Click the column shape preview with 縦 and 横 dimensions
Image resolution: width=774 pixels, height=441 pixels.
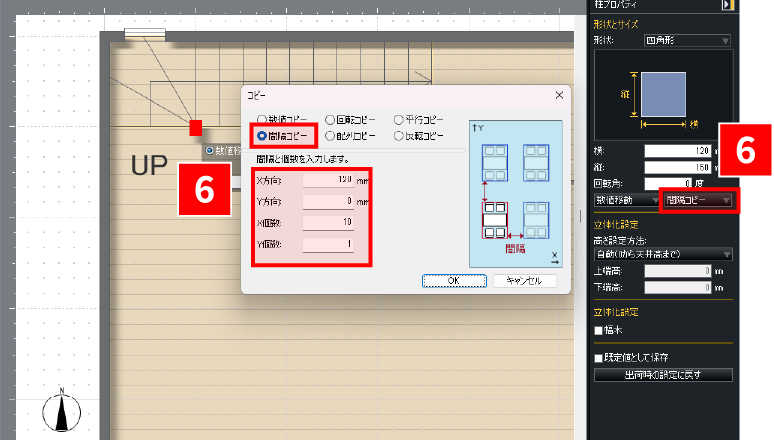[x=663, y=95]
